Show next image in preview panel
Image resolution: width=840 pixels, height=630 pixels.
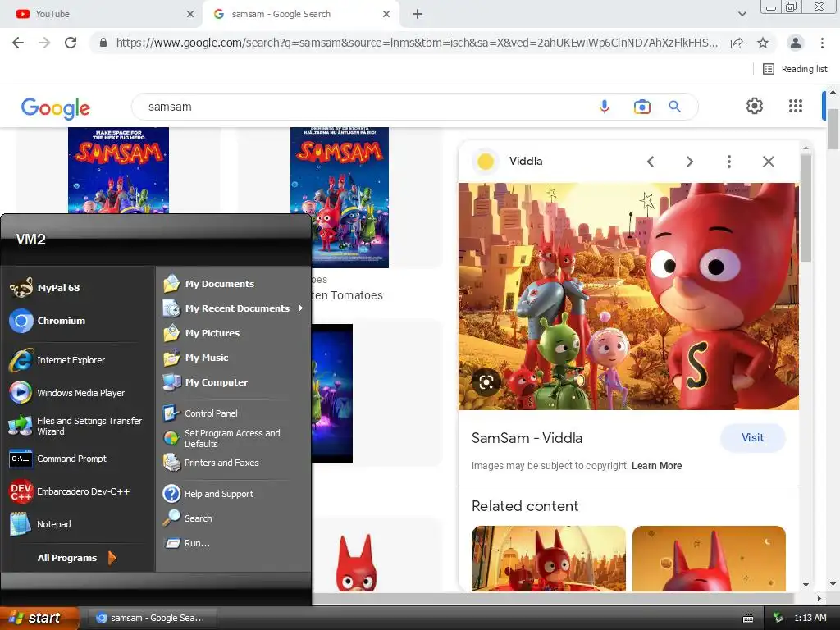tap(689, 162)
